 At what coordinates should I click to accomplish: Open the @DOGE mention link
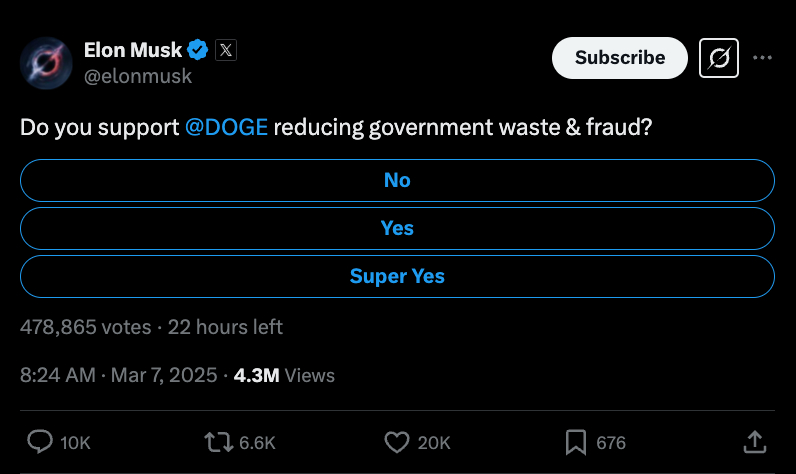coord(226,127)
